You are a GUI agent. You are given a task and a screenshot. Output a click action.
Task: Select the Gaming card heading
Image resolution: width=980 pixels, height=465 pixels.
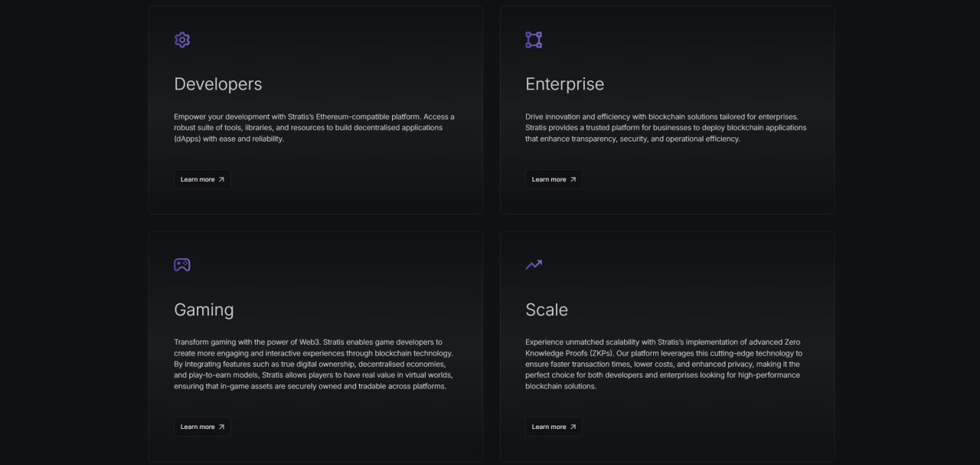[204, 309]
